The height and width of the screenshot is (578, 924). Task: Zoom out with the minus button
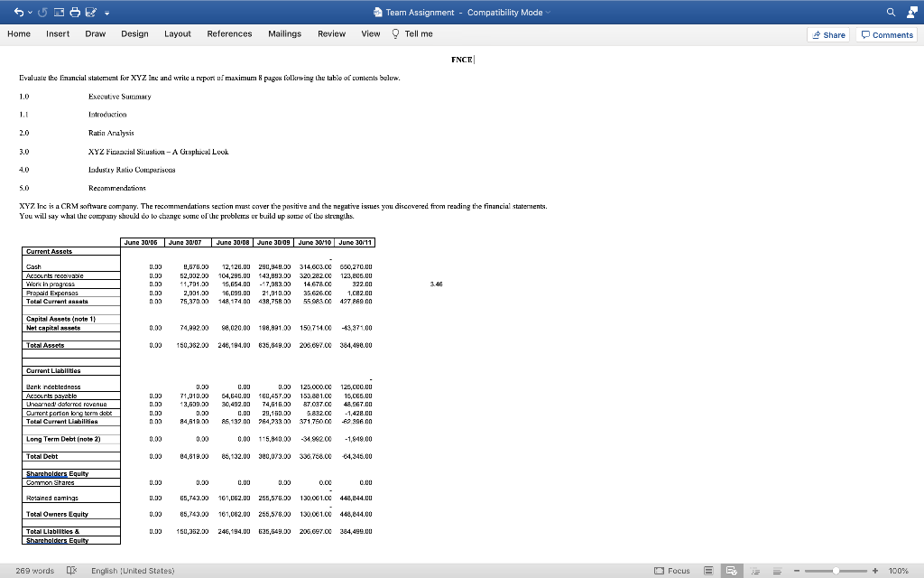(x=797, y=571)
